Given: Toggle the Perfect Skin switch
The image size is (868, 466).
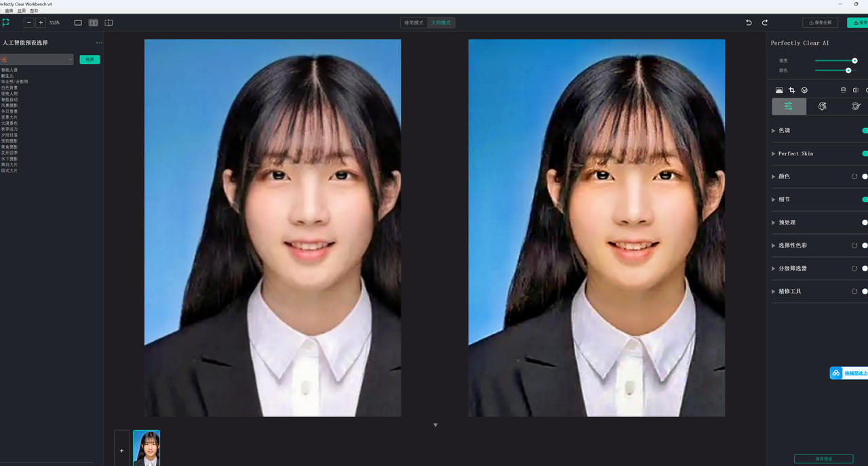Looking at the screenshot, I should pyautogui.click(x=865, y=153).
